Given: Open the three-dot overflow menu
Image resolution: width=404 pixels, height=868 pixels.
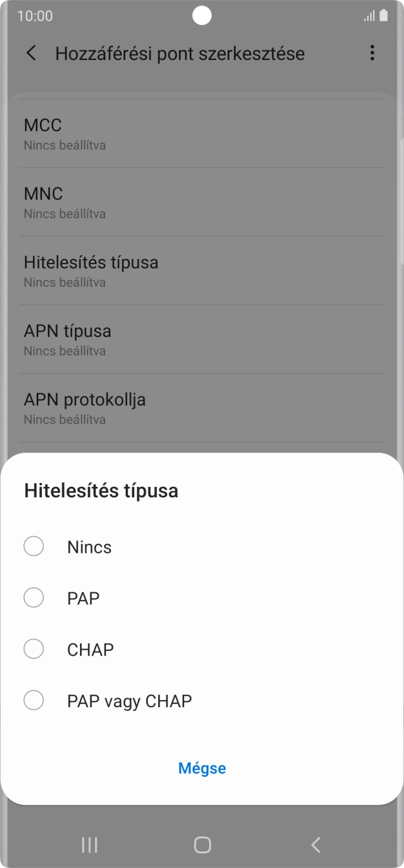Looking at the screenshot, I should [x=372, y=53].
